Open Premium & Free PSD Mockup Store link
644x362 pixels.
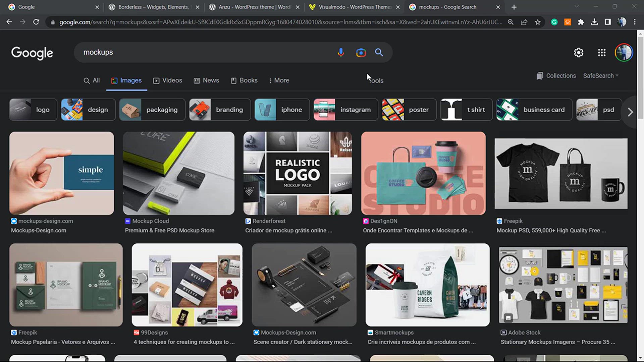pyautogui.click(x=170, y=230)
